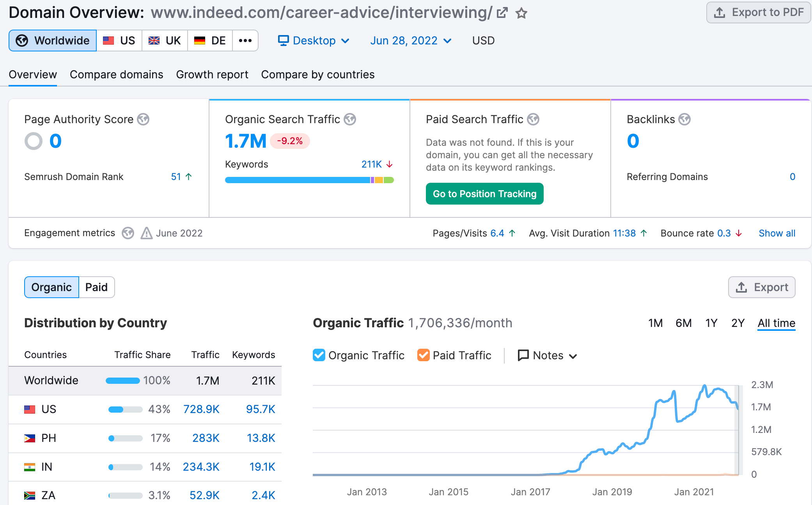Open US traffic value 728.9K
Screen dimensions: 812x505
point(201,409)
